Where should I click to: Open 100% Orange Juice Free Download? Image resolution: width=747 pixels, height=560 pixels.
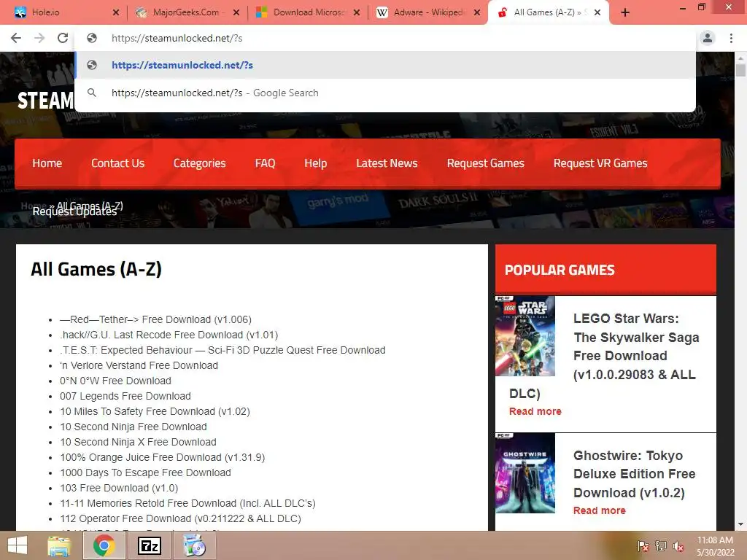tap(163, 457)
